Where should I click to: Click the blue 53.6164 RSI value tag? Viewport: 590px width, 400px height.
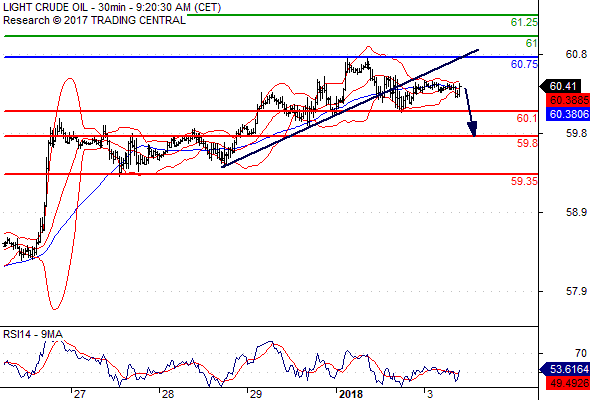pyautogui.click(x=564, y=369)
